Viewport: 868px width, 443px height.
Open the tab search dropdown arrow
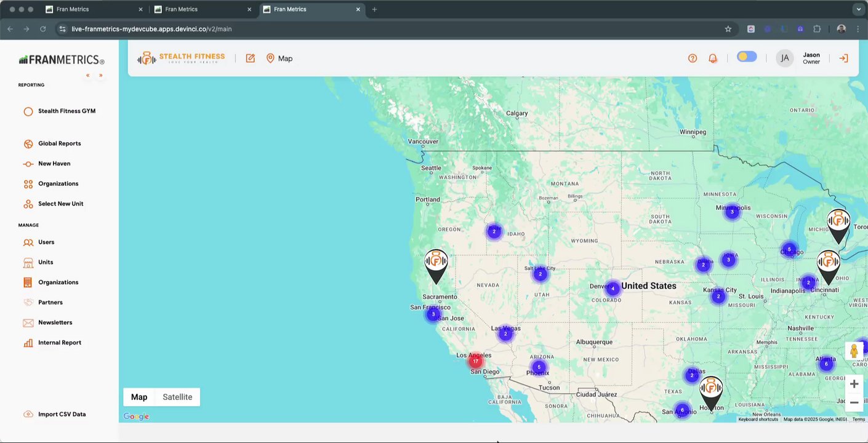858,9
